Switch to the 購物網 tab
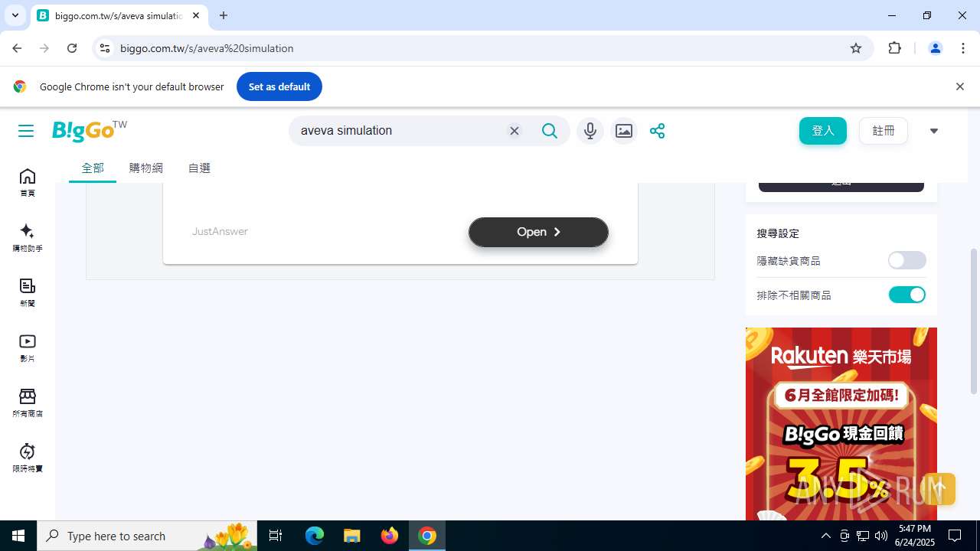 point(146,168)
